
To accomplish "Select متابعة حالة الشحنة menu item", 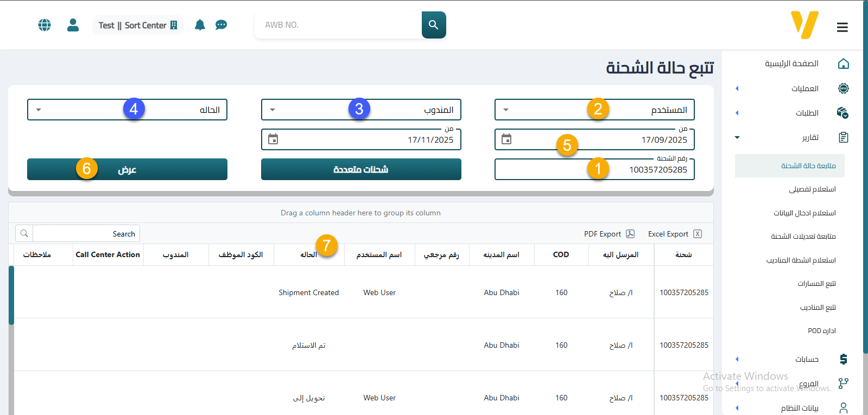I will coord(790,165).
